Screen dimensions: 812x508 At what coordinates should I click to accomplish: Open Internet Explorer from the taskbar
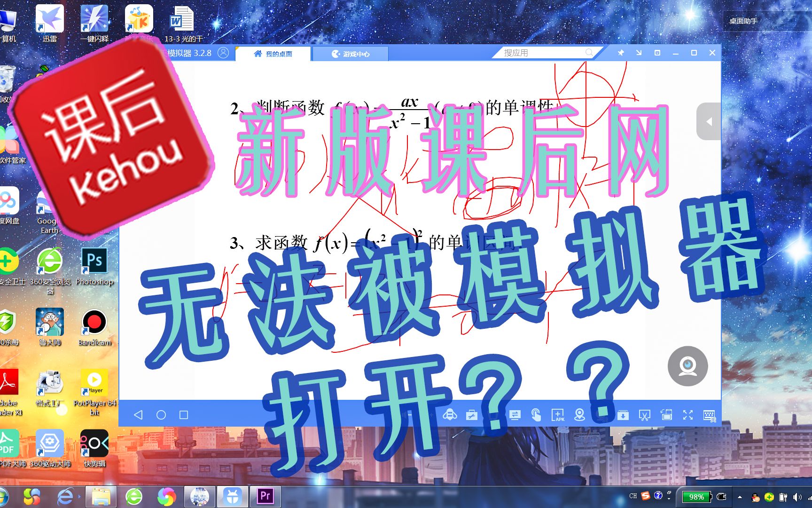point(65,497)
